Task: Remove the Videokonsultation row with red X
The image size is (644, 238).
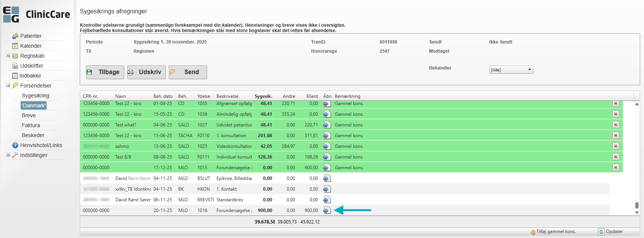Action: point(615,146)
